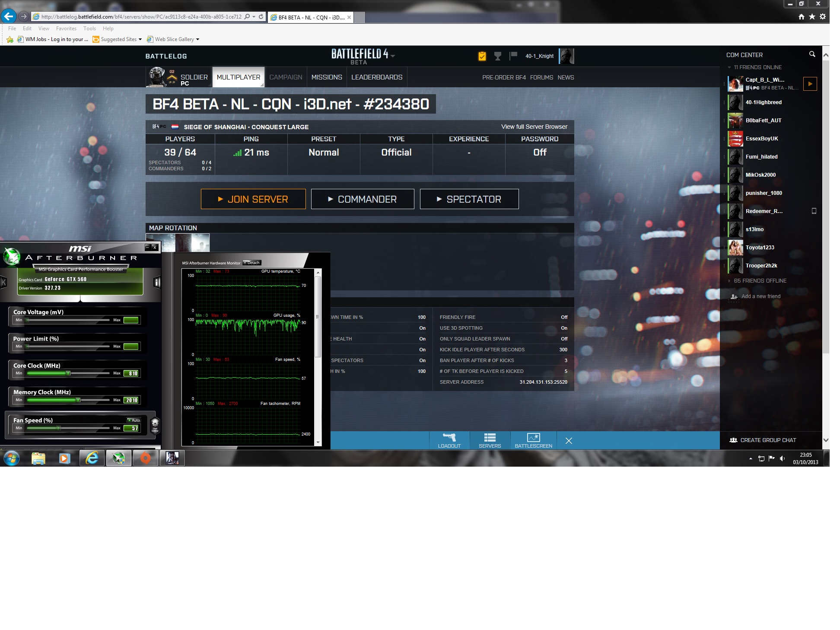Collapse the 11 Friends Online list
The width and height of the screenshot is (840, 630).
click(x=729, y=67)
